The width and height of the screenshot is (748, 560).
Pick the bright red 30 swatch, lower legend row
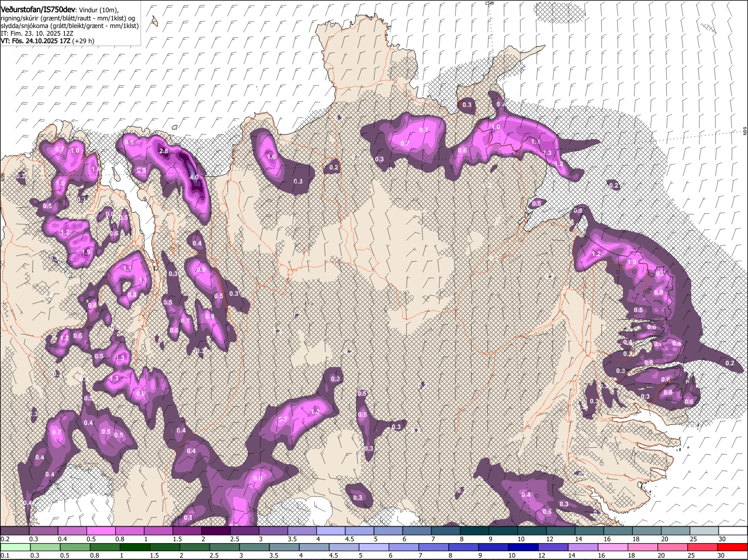tap(732, 547)
